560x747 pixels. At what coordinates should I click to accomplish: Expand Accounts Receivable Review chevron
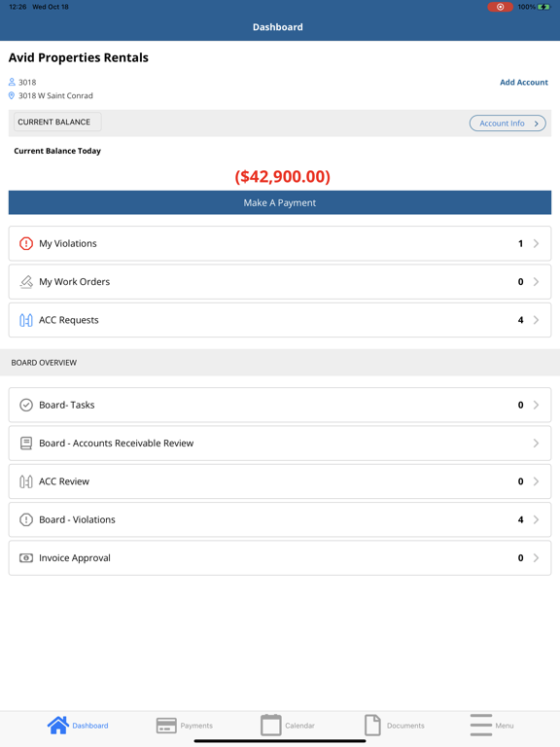(x=537, y=444)
